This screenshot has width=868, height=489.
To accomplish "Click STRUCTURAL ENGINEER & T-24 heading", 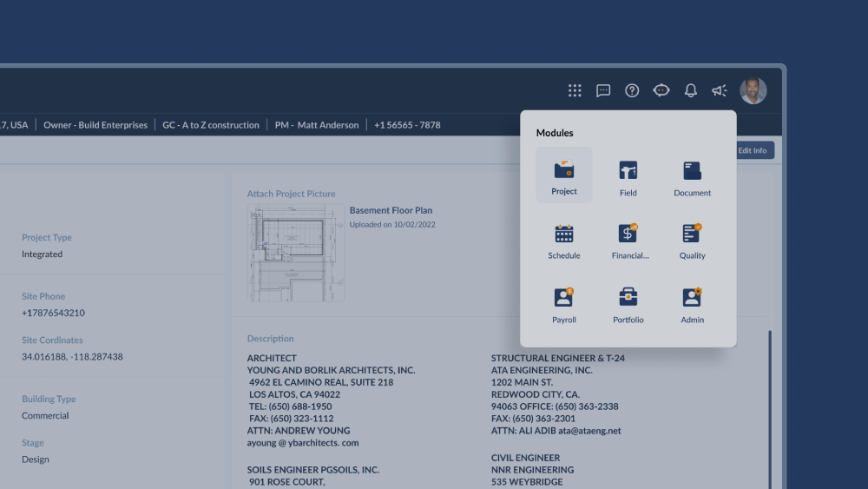I will point(558,358).
